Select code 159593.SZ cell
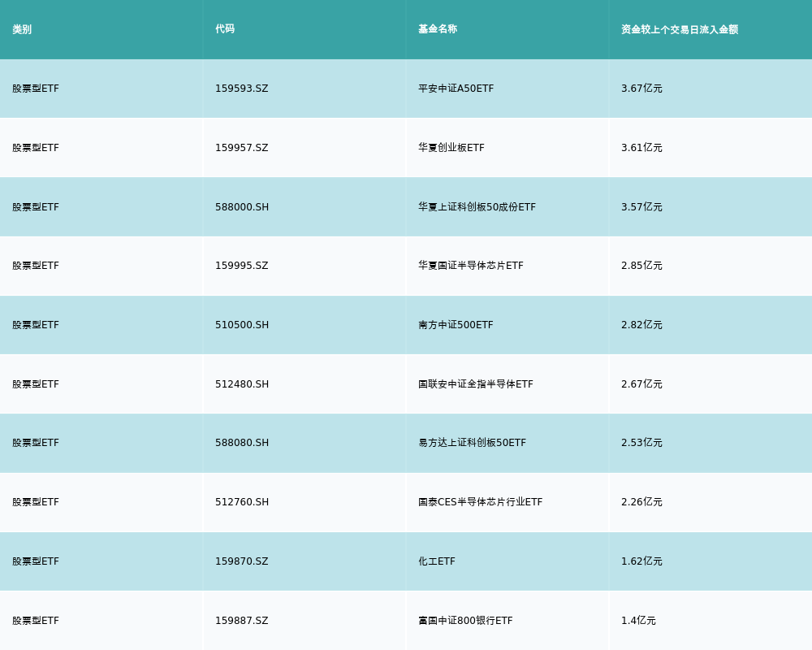Screen dimensions: 812x650 click(x=242, y=89)
